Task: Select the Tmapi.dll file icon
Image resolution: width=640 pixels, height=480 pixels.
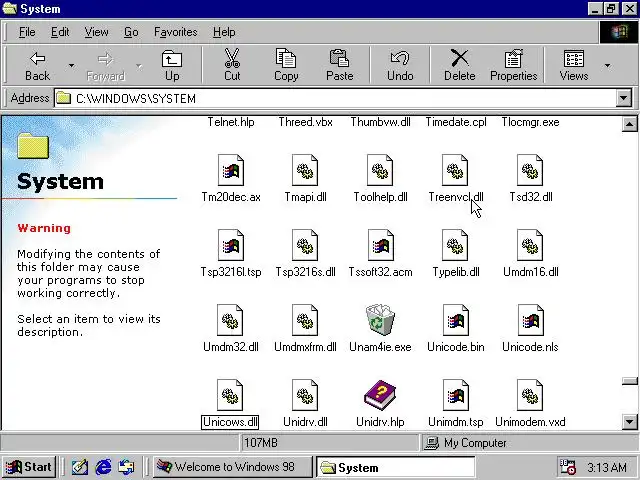Action: click(305, 170)
